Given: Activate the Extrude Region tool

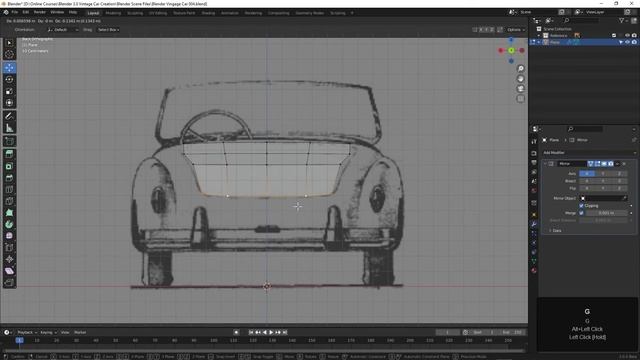Looking at the screenshot, I should [9, 154].
